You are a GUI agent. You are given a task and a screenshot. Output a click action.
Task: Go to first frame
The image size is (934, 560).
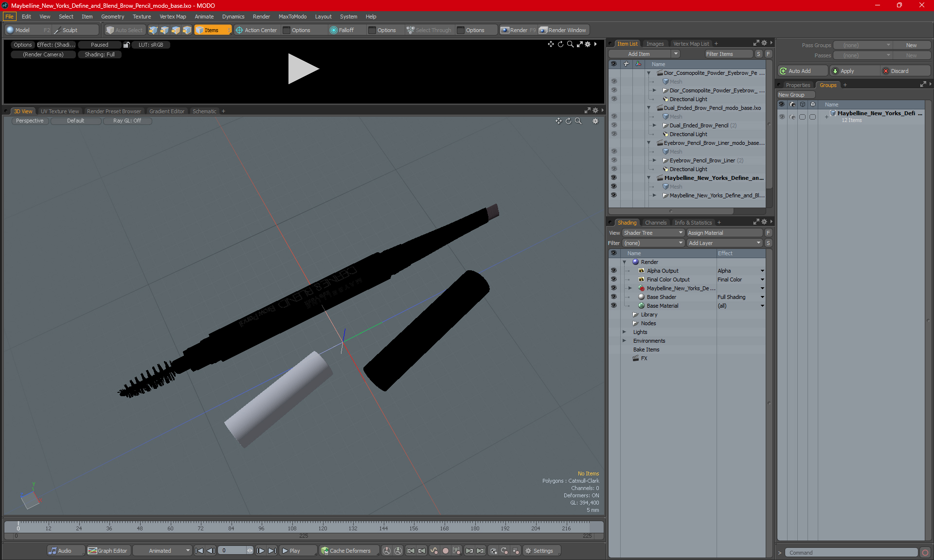coord(199,551)
